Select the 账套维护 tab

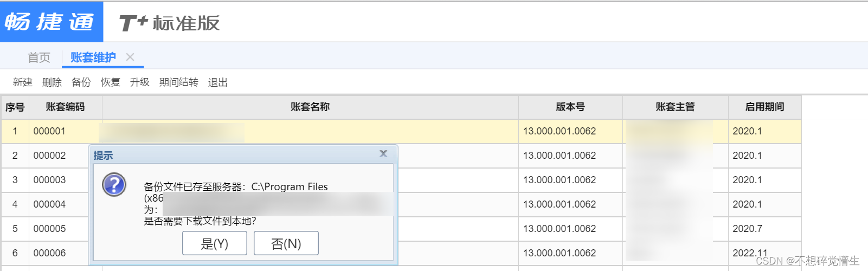(93, 57)
